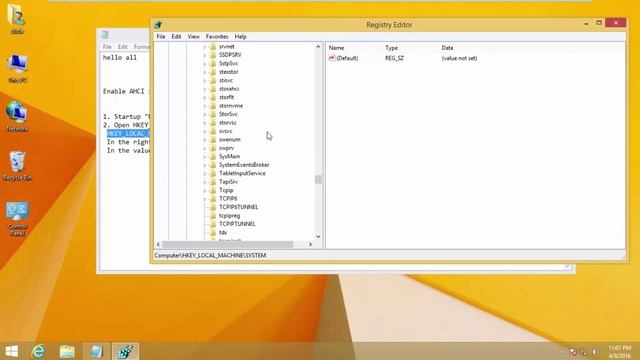Open File Explorer from the taskbar

click(x=67, y=351)
